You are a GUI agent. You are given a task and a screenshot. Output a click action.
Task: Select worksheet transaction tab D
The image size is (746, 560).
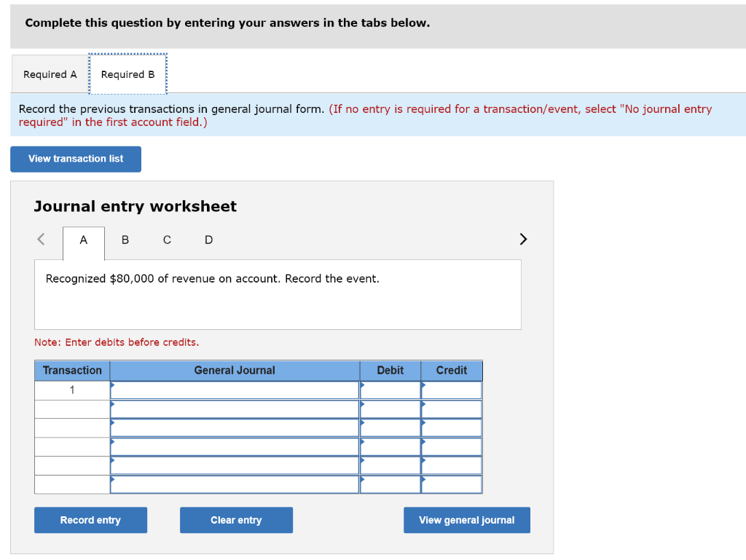pyautogui.click(x=208, y=240)
